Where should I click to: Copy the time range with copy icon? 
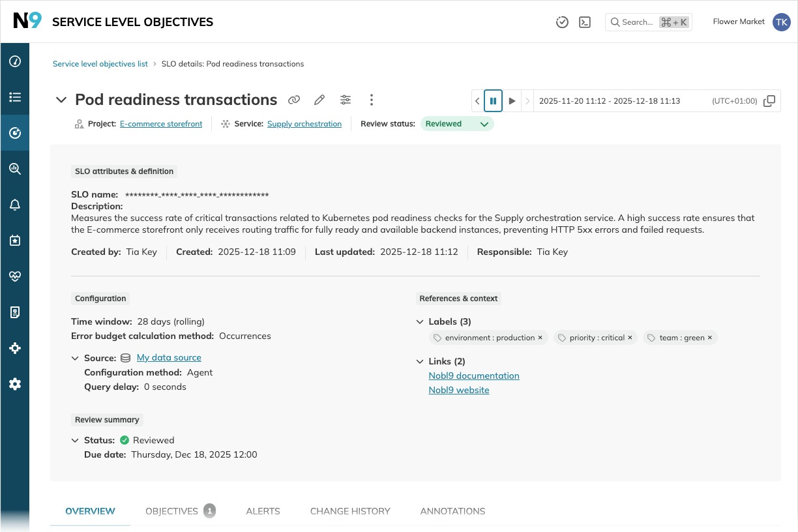(x=769, y=101)
